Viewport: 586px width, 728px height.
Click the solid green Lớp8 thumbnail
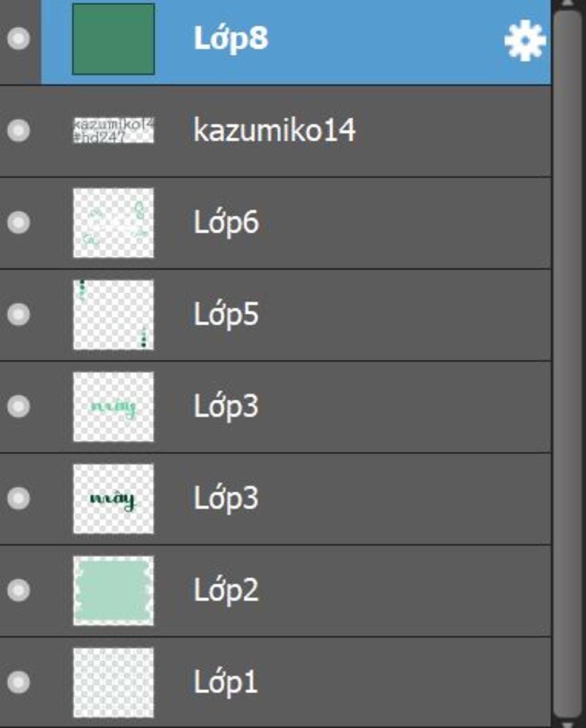(x=113, y=39)
